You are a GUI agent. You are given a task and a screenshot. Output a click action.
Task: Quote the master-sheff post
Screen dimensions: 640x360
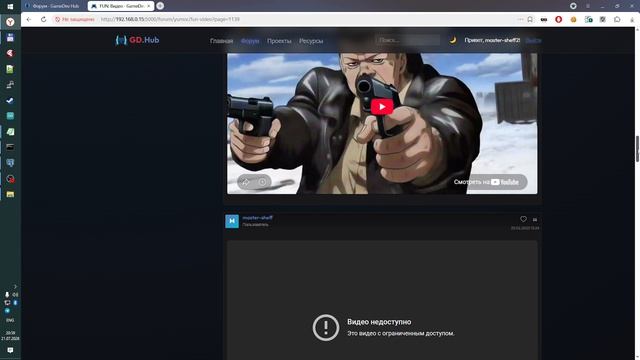point(535,220)
